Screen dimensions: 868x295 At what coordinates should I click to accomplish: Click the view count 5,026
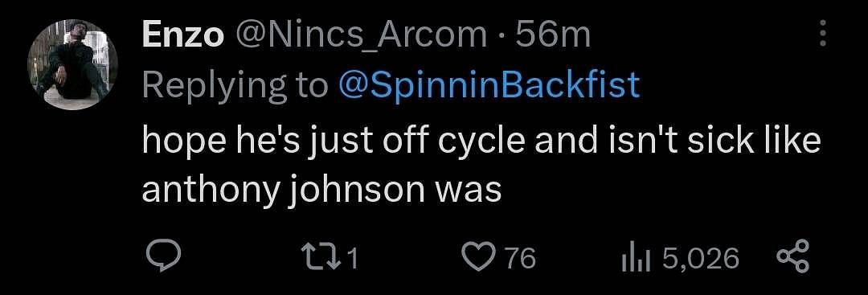[700, 259]
